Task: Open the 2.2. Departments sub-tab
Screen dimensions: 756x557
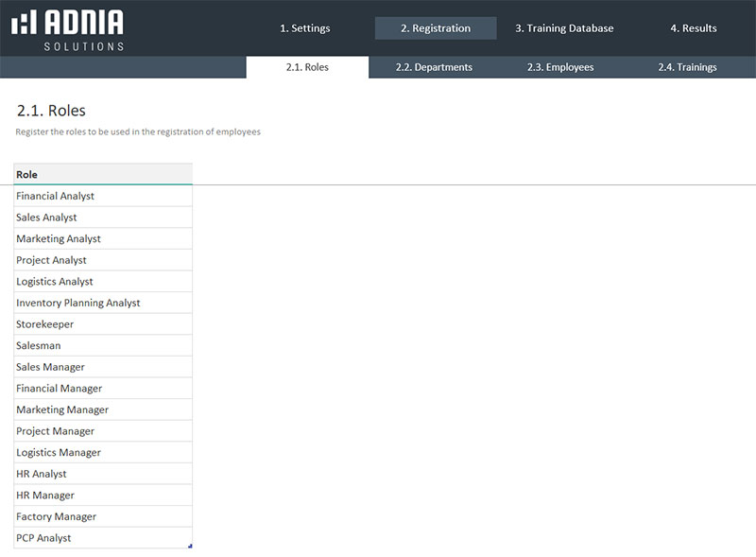Action: [434, 67]
